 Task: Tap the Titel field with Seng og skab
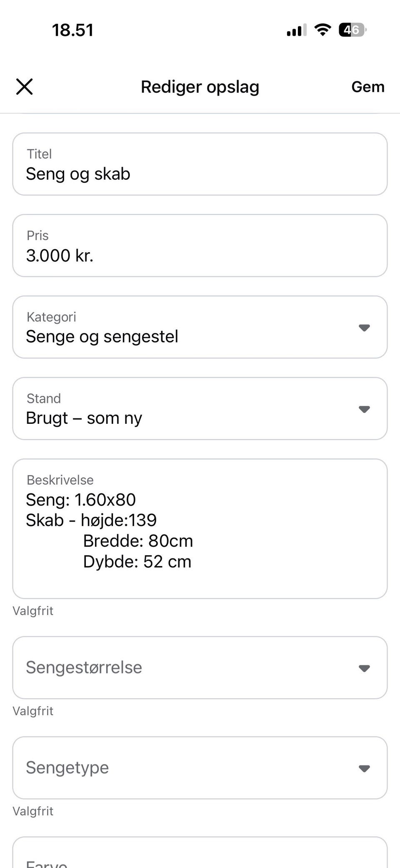pyautogui.click(x=200, y=164)
